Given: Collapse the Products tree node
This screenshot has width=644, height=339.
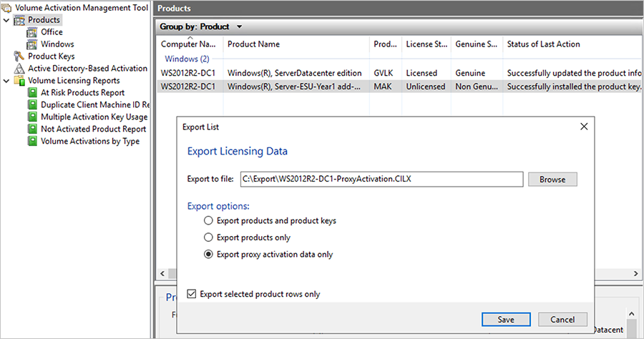Looking at the screenshot, I should tap(6, 20).
